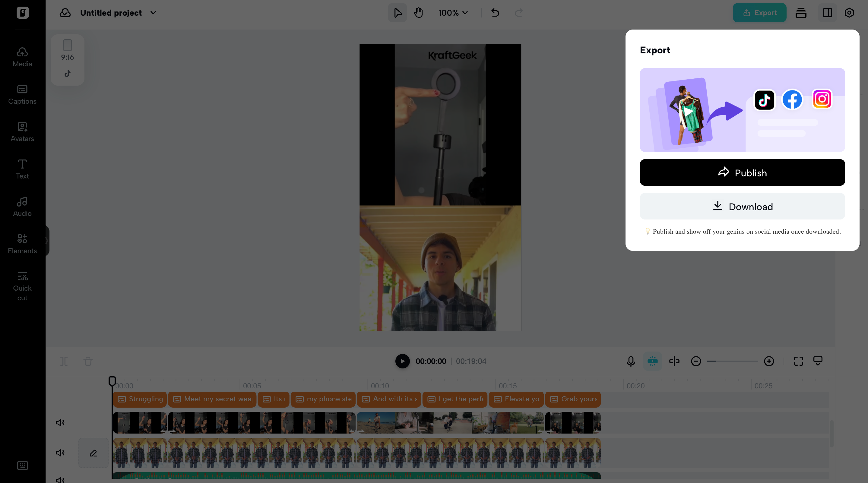Zoom out the timeline
The image size is (868, 483).
[696, 361]
